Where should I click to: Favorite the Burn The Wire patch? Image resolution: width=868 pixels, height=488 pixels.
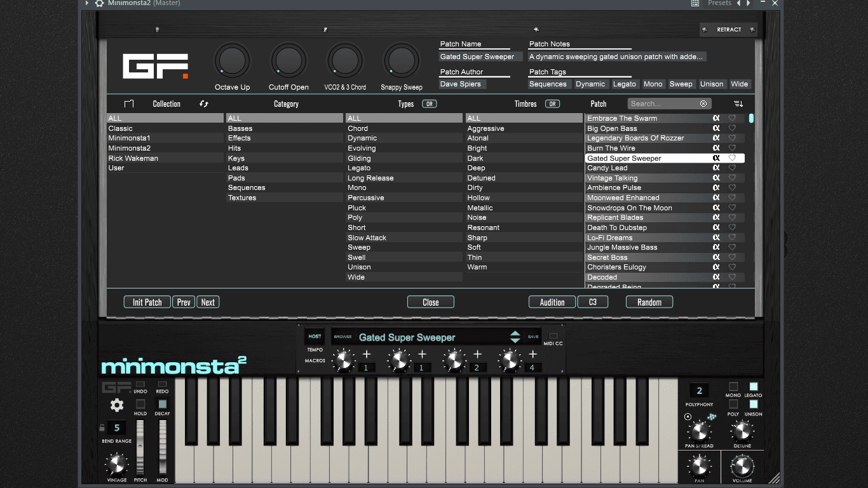coord(732,148)
